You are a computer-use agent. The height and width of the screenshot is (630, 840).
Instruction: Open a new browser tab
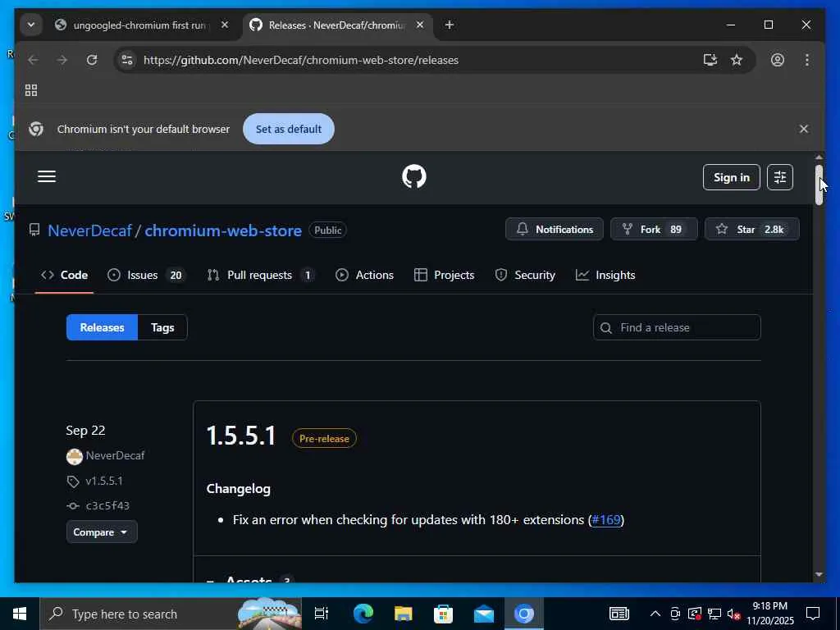pos(450,25)
